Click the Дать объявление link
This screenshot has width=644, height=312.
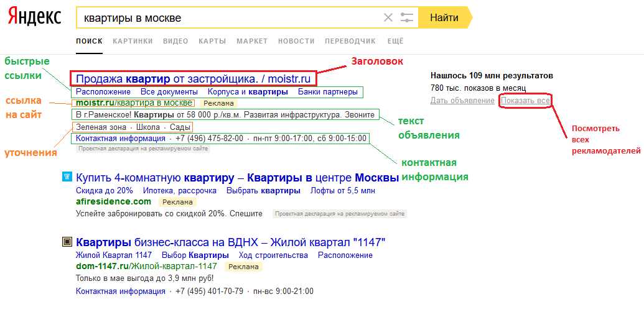tap(462, 100)
